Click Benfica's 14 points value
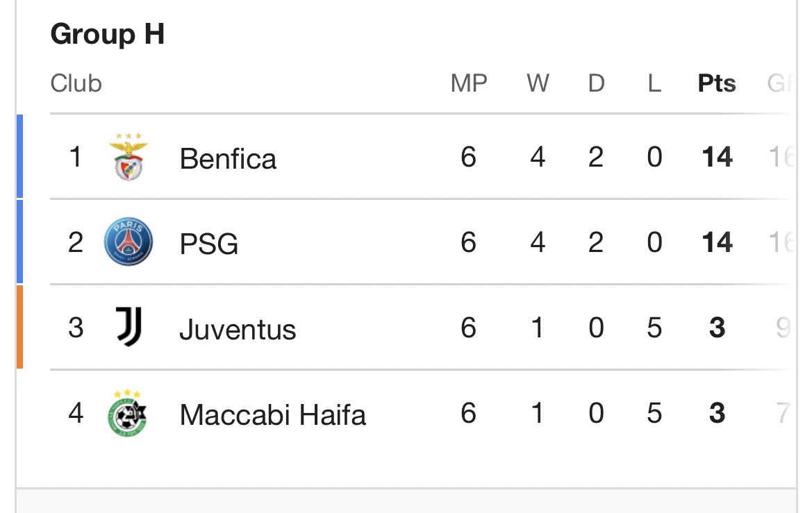This screenshot has width=812, height=513. click(x=718, y=157)
